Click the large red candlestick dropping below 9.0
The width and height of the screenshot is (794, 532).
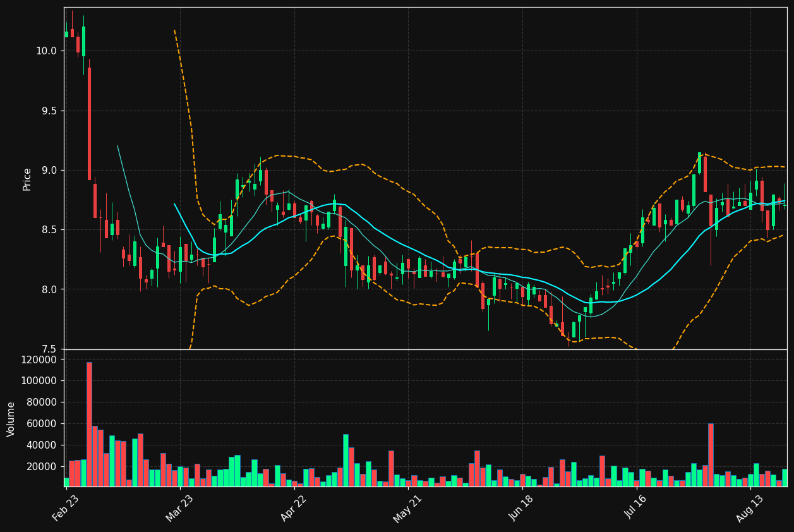pos(89,124)
